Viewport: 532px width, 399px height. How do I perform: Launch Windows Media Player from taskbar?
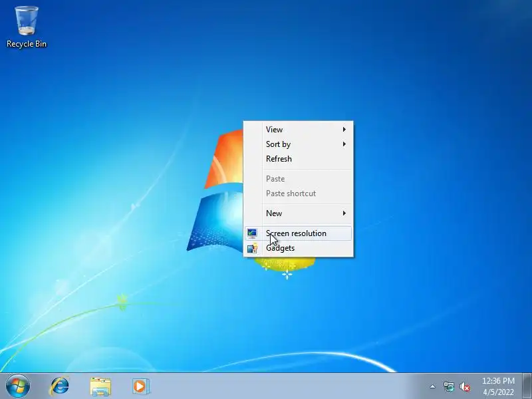(140, 386)
